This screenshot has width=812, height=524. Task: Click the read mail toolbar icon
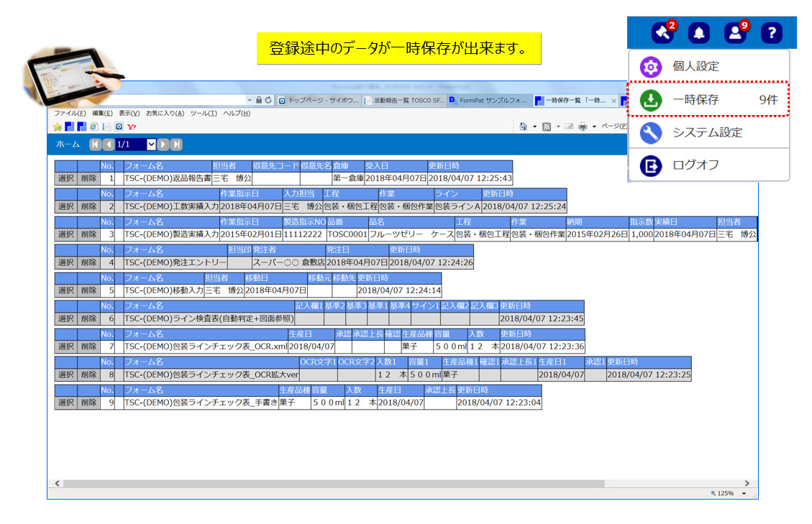(569, 127)
